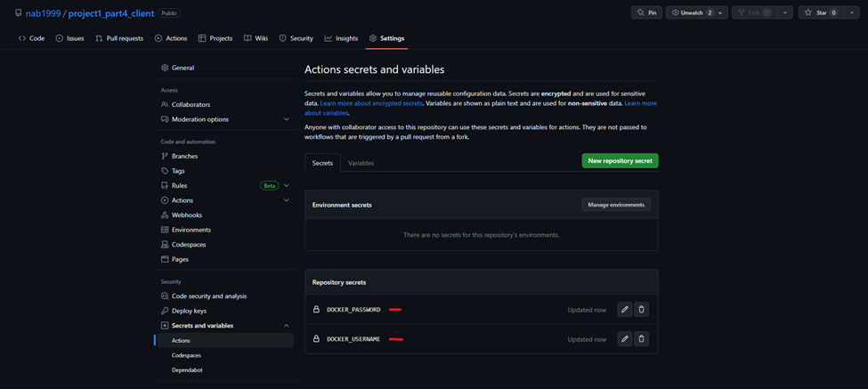This screenshot has height=389, width=868.
Task: Click New repository secret button
Action: (x=620, y=161)
